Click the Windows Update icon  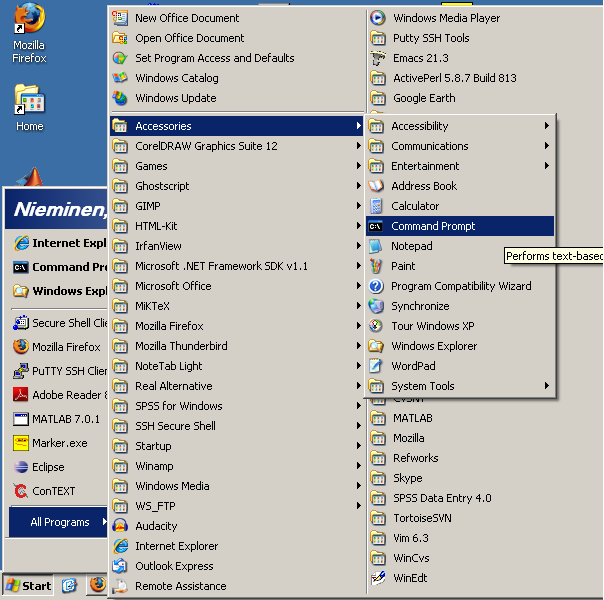(x=120, y=98)
